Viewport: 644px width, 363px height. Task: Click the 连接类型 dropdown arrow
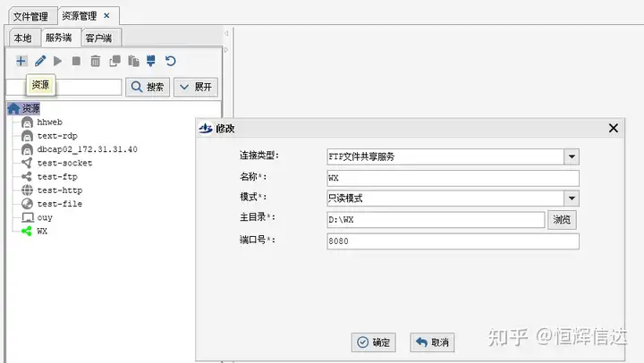pyautogui.click(x=572, y=156)
